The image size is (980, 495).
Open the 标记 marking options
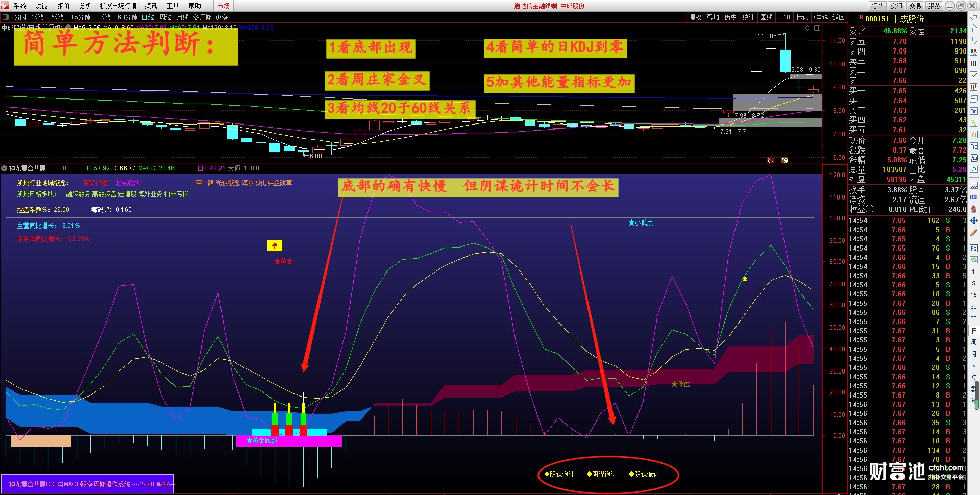[x=802, y=17]
